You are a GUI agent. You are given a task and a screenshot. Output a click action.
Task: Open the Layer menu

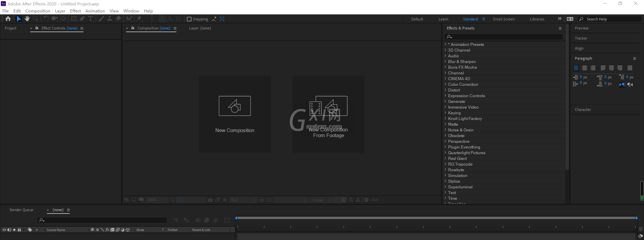[x=60, y=11]
